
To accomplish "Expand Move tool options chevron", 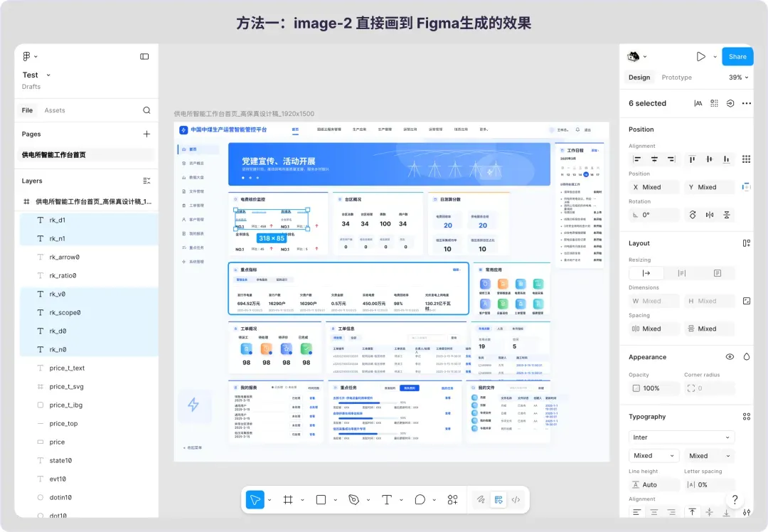I will point(270,500).
